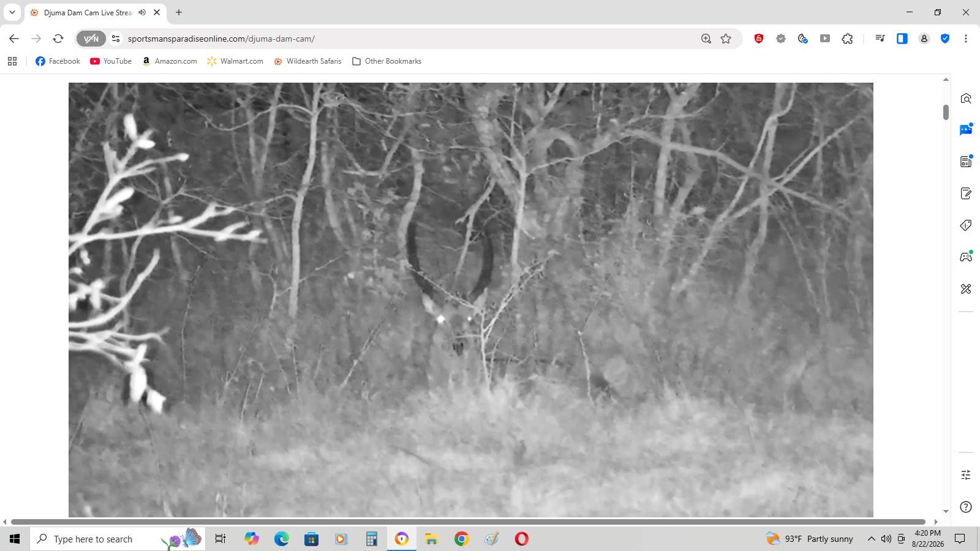The height and width of the screenshot is (551, 980).
Task: Open the sidebar game controller icon
Action: (x=966, y=257)
